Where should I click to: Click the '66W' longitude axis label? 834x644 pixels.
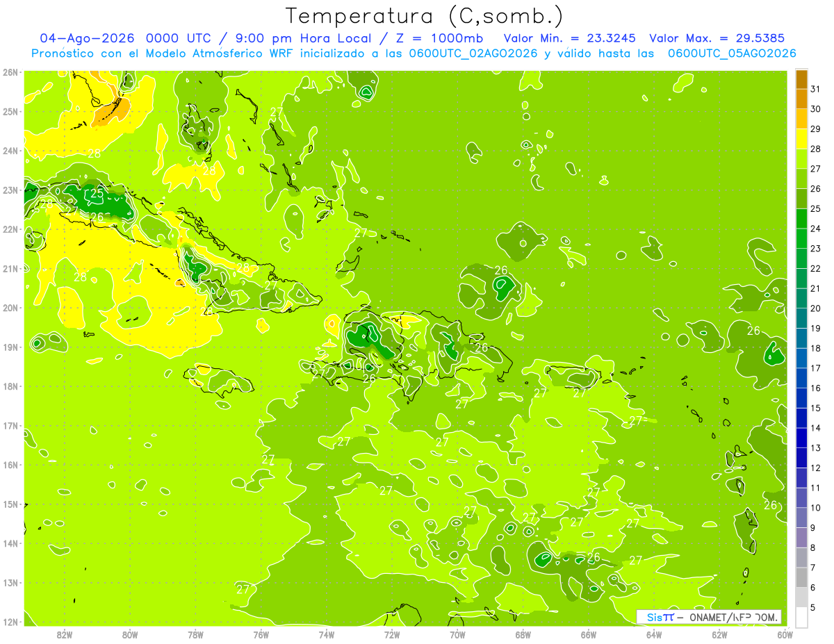(589, 634)
